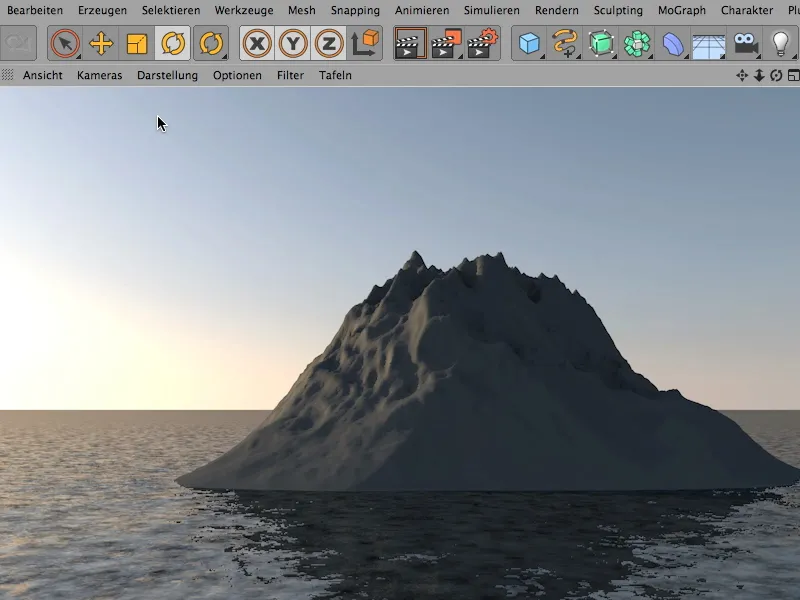Click the recent tools icon beside Rotate
800x600 pixels.
(211, 43)
